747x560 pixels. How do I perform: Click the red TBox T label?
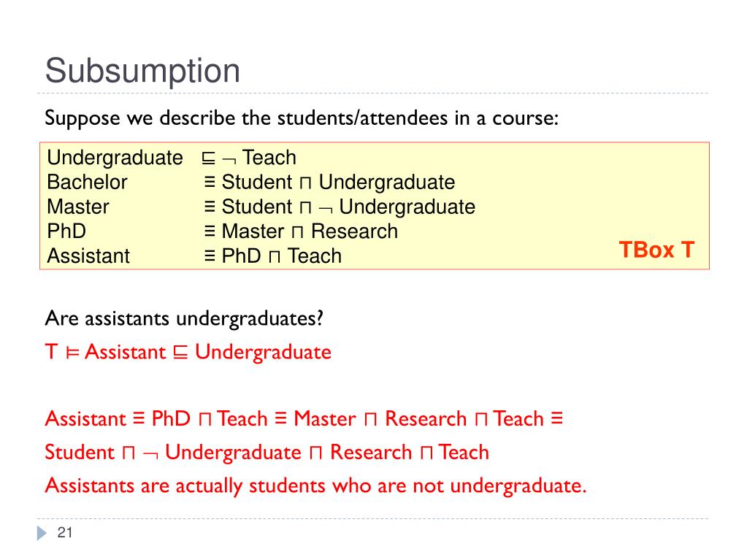pos(656,250)
